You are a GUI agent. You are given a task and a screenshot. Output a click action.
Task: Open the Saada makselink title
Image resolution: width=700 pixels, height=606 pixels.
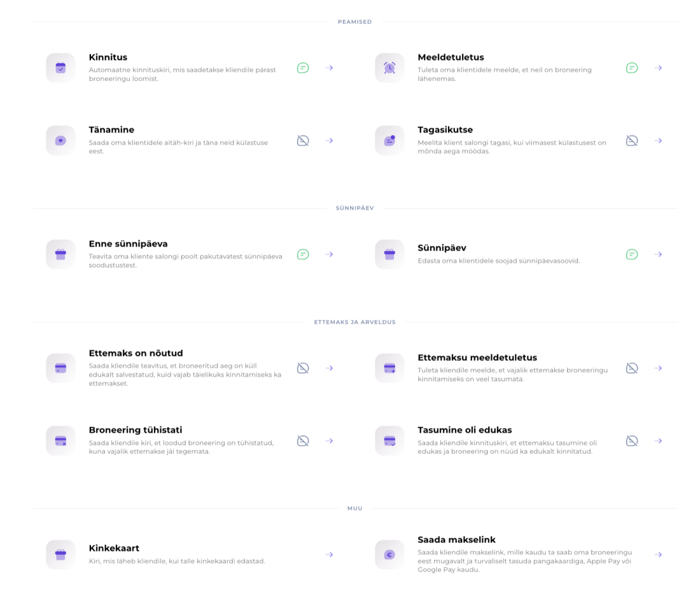point(457,539)
